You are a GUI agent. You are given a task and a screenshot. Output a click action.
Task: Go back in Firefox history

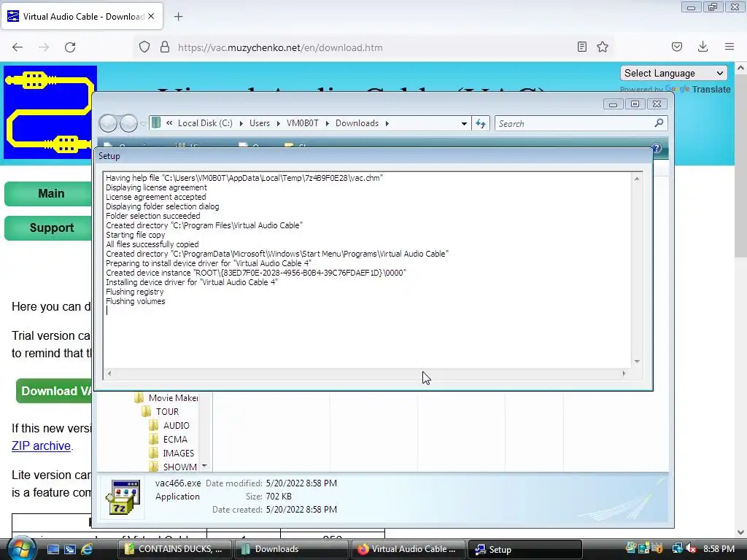(x=18, y=47)
